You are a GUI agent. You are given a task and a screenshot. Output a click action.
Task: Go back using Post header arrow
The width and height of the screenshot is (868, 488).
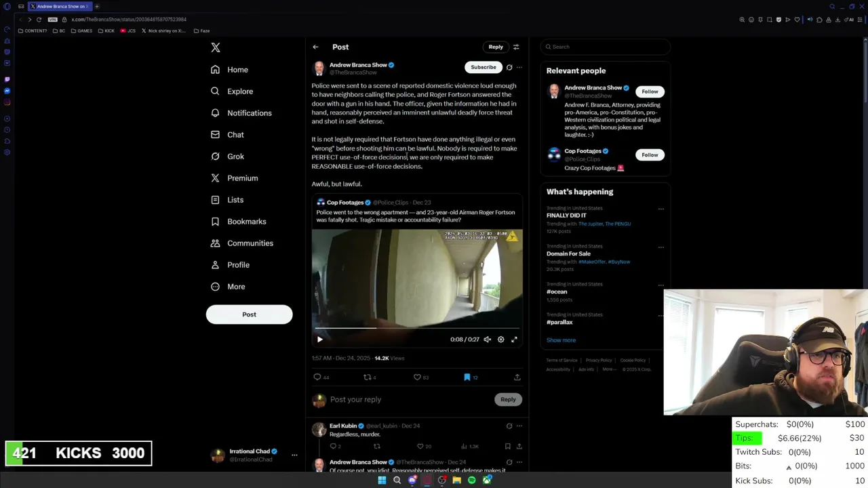(315, 47)
